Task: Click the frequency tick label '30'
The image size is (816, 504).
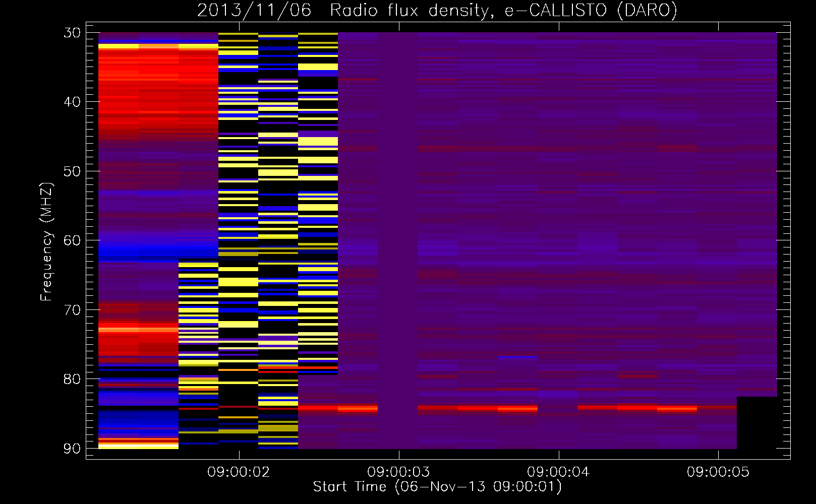Action: tap(72, 33)
